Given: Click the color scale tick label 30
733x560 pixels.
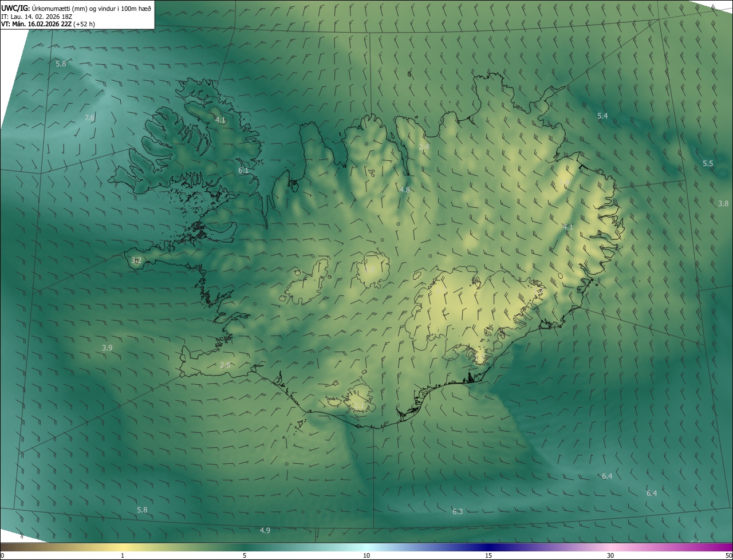Looking at the screenshot, I should point(610,555).
